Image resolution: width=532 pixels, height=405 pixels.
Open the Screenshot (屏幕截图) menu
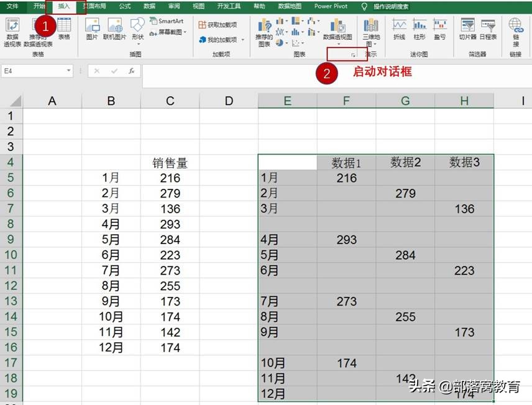coord(168,32)
